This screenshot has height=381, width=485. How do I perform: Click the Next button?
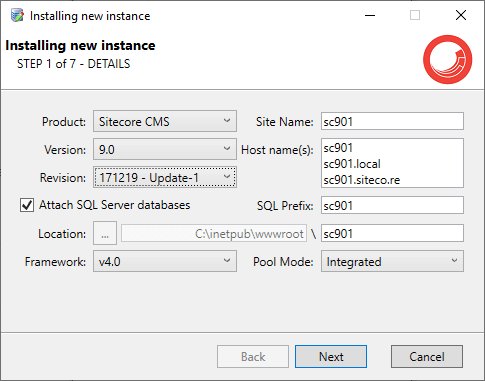(x=331, y=357)
